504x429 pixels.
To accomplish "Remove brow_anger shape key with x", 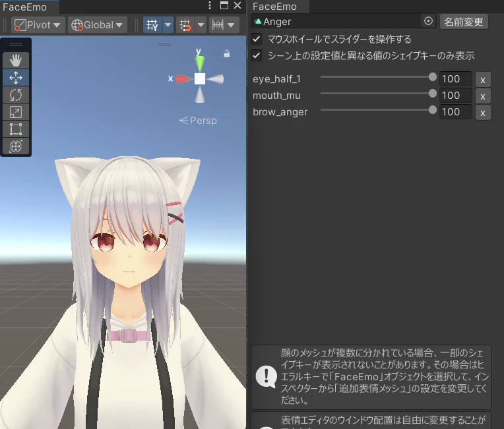I will tap(483, 113).
